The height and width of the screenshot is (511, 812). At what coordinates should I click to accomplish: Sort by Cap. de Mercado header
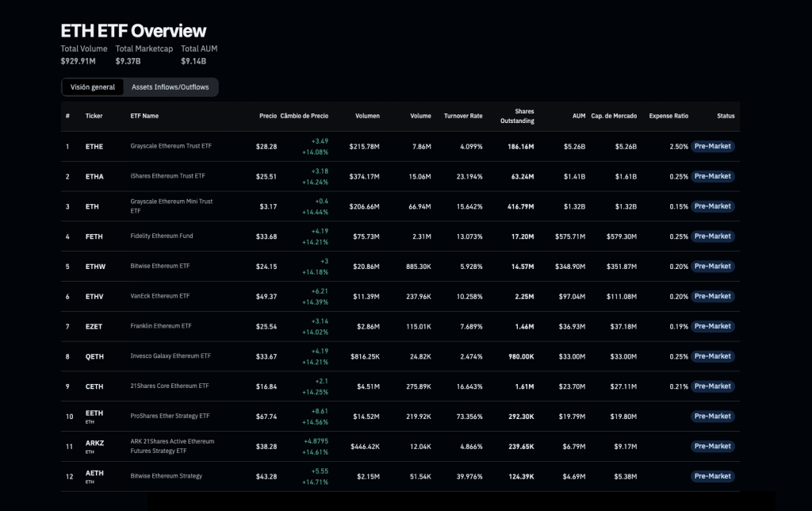point(613,116)
